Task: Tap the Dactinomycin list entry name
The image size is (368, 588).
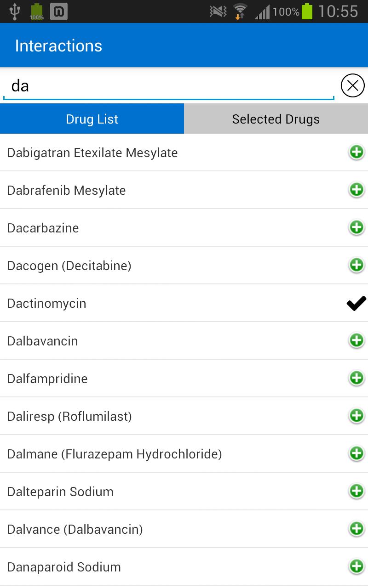Action: coord(46,303)
